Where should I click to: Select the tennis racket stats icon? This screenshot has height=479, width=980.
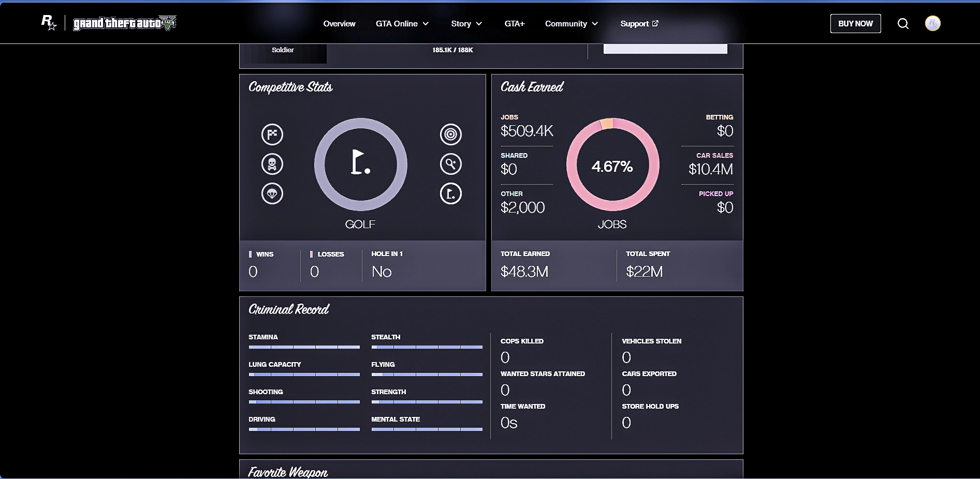click(450, 164)
